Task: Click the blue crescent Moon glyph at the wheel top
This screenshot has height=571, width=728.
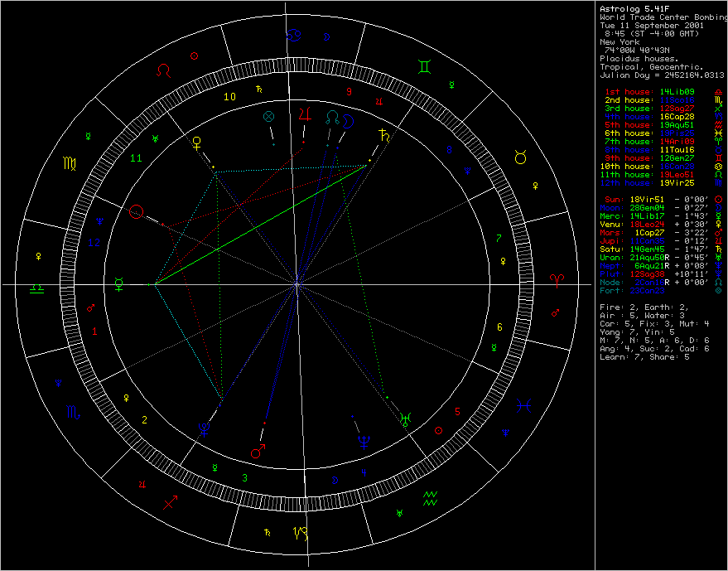Action: pos(349,120)
